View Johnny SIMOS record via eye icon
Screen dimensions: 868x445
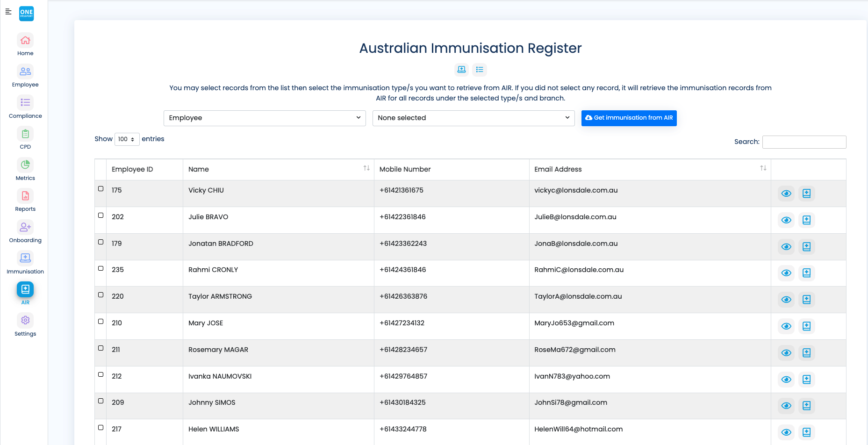(786, 406)
